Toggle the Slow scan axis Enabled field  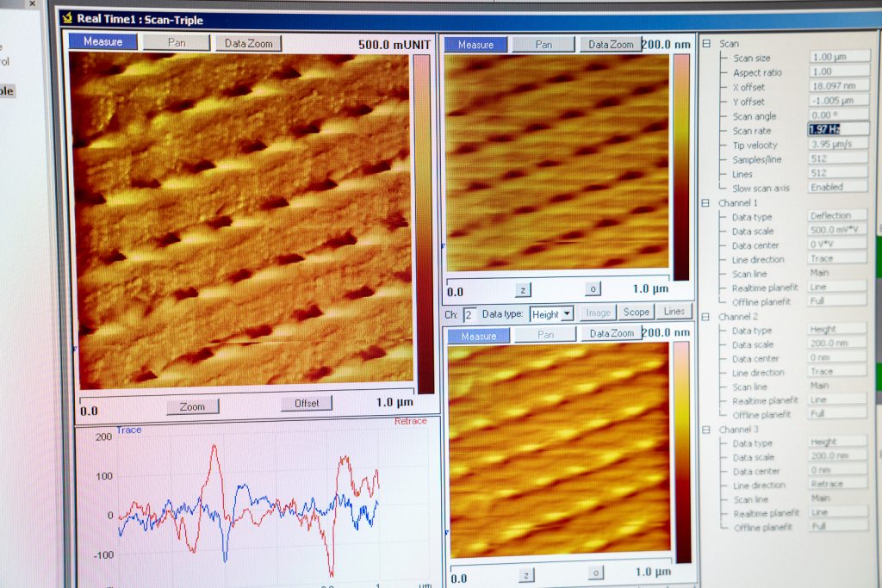(837, 187)
